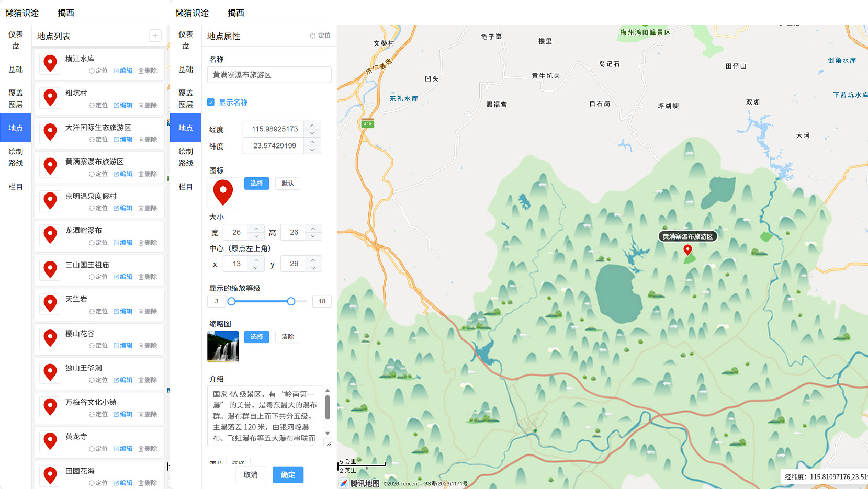Click the 确定 confirm button
Screen dimensions: 868x489
(x=288, y=475)
